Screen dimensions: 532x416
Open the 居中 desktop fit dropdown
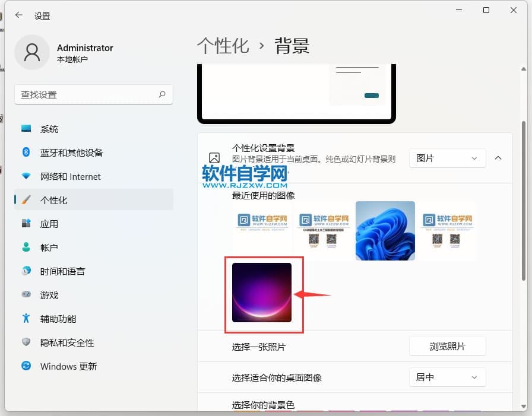447,377
